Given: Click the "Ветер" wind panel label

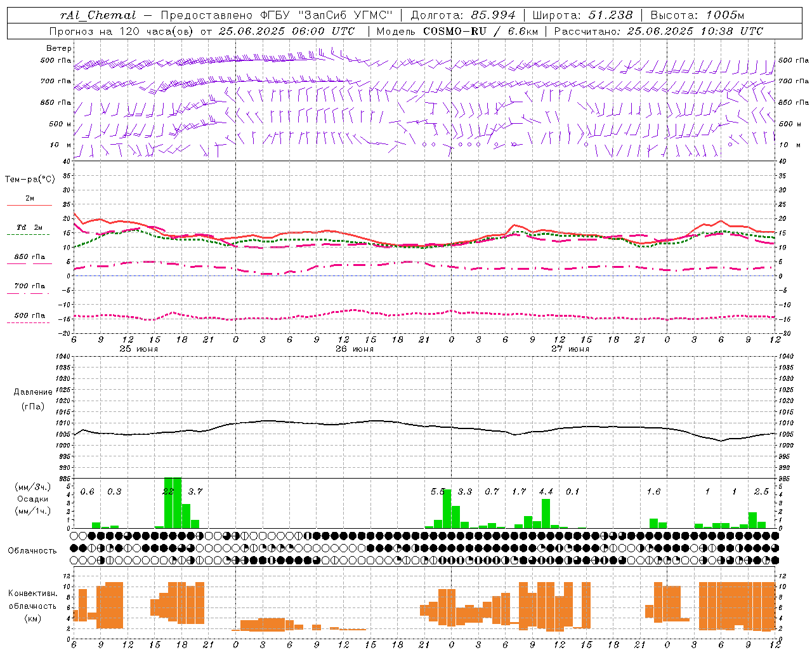Looking at the screenshot, I should click(59, 48).
